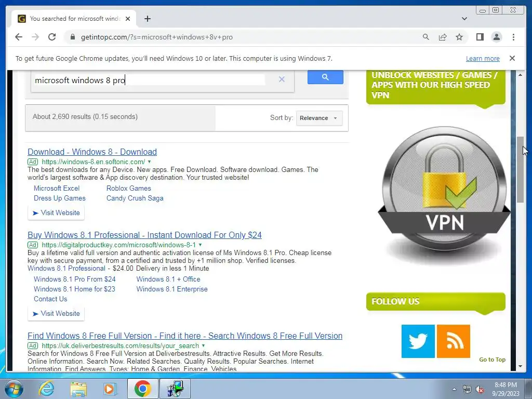Viewport: 532px width, 399px height.
Task: Open 'Windows 8.1 Home for $23' sitelink
Action: coord(74,289)
